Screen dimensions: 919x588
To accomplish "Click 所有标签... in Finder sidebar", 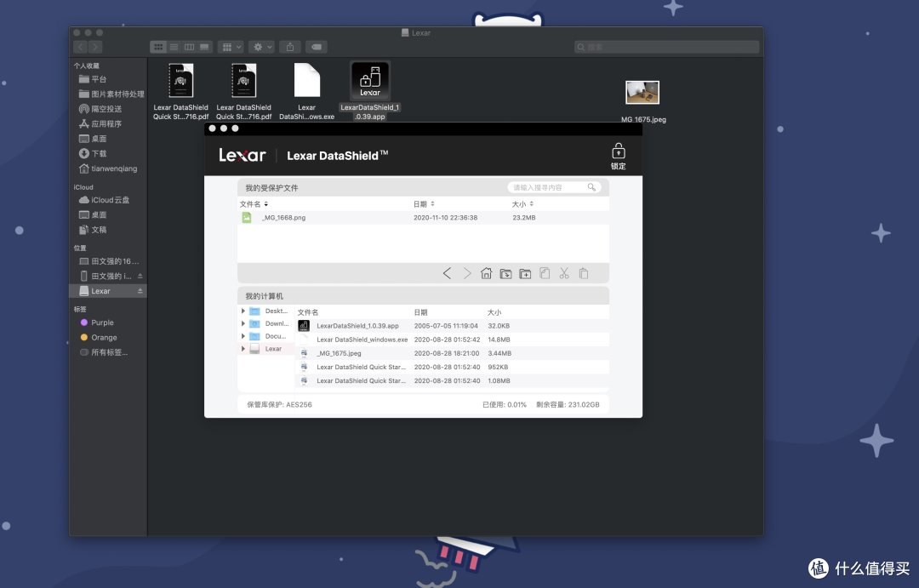I will 103,352.
